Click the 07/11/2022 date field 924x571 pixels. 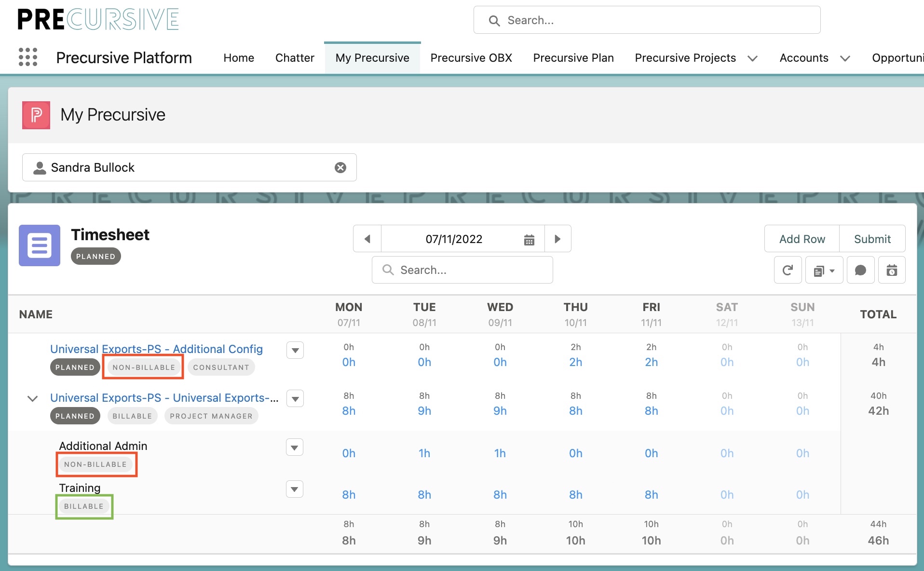[454, 239]
